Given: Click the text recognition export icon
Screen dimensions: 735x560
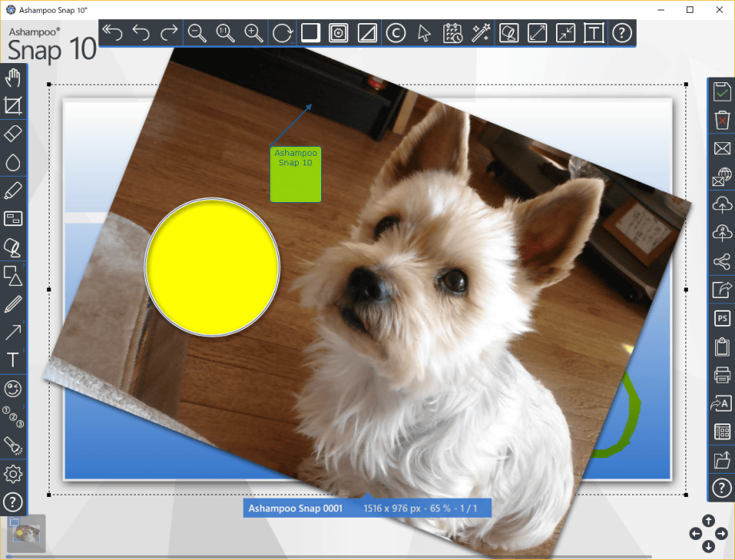Looking at the screenshot, I should tap(721, 403).
